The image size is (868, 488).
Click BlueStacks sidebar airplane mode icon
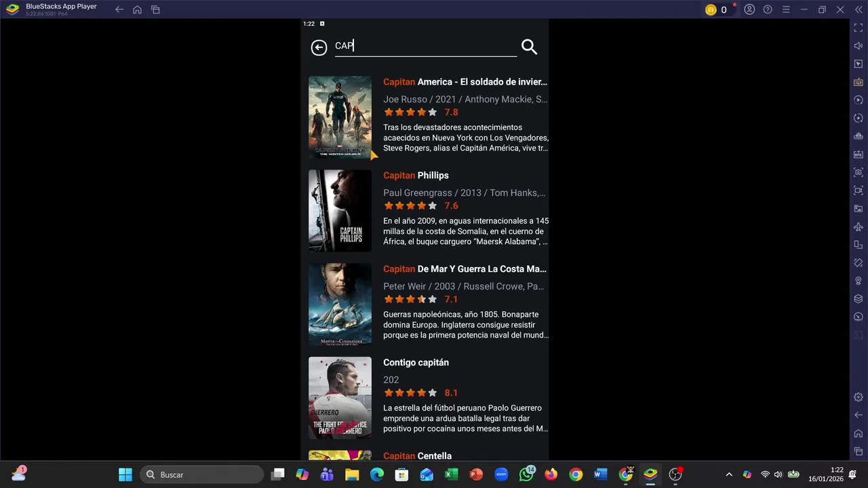859,226
